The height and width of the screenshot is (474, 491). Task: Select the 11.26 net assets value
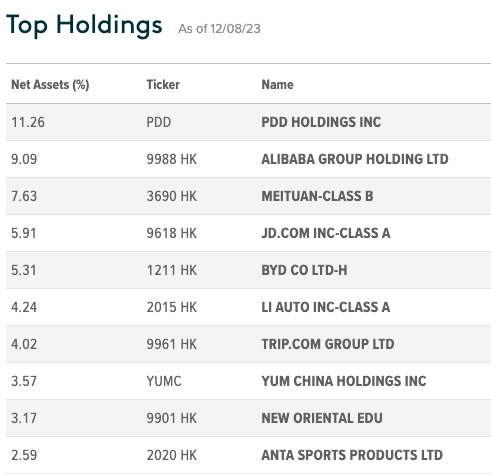(x=28, y=122)
